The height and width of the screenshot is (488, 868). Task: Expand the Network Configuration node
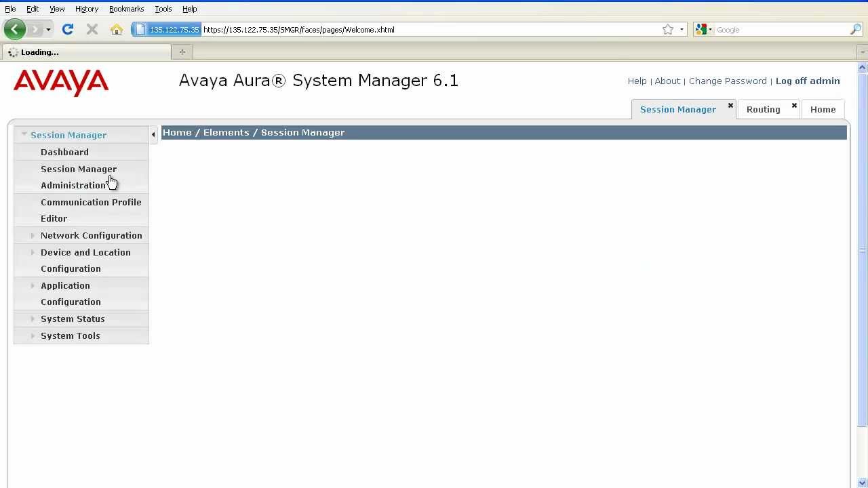click(33, 235)
